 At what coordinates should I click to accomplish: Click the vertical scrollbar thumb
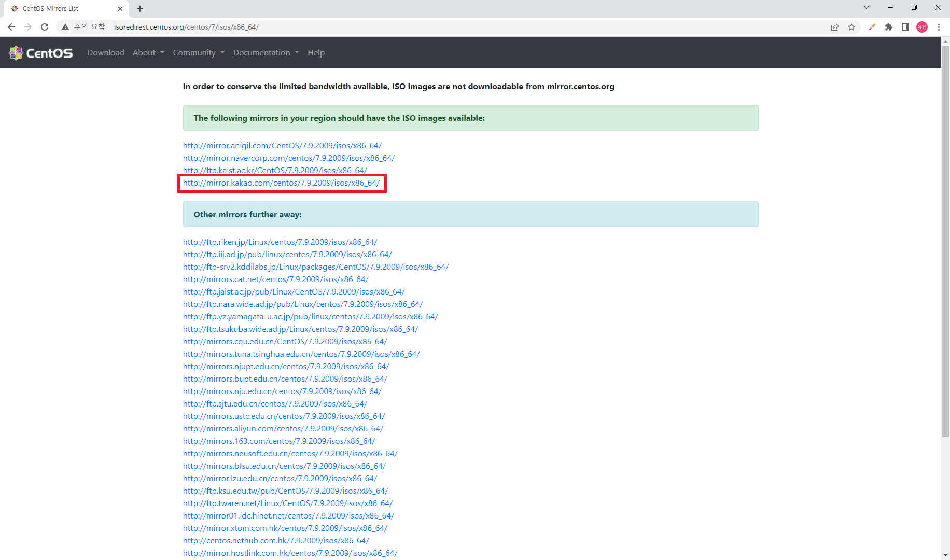pyautogui.click(x=945, y=241)
